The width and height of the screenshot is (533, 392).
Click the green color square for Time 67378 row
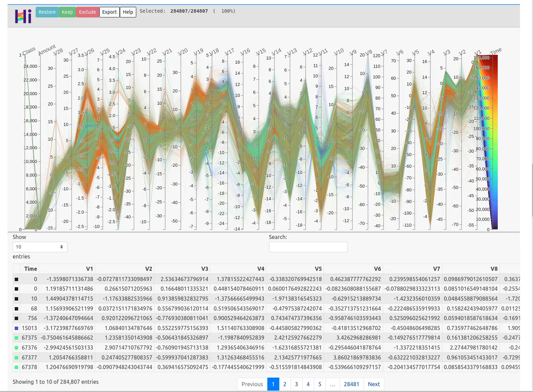click(16, 367)
